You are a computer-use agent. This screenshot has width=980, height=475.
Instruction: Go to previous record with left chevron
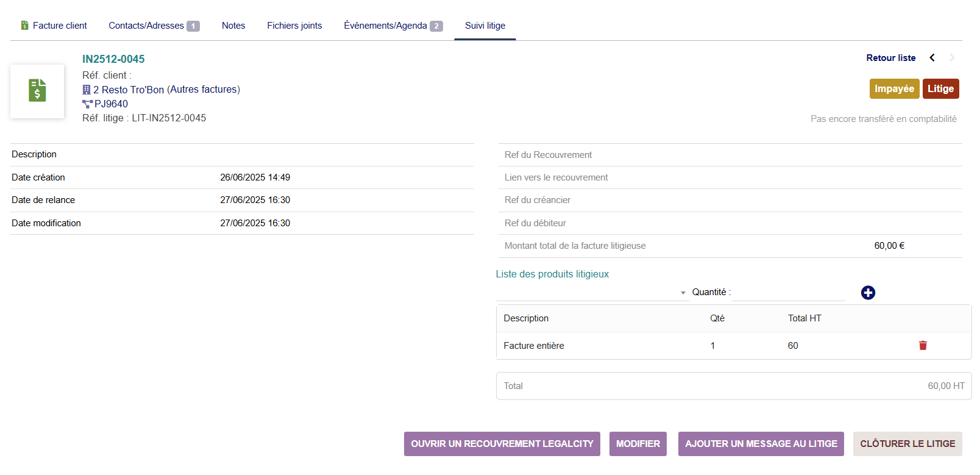pos(932,58)
